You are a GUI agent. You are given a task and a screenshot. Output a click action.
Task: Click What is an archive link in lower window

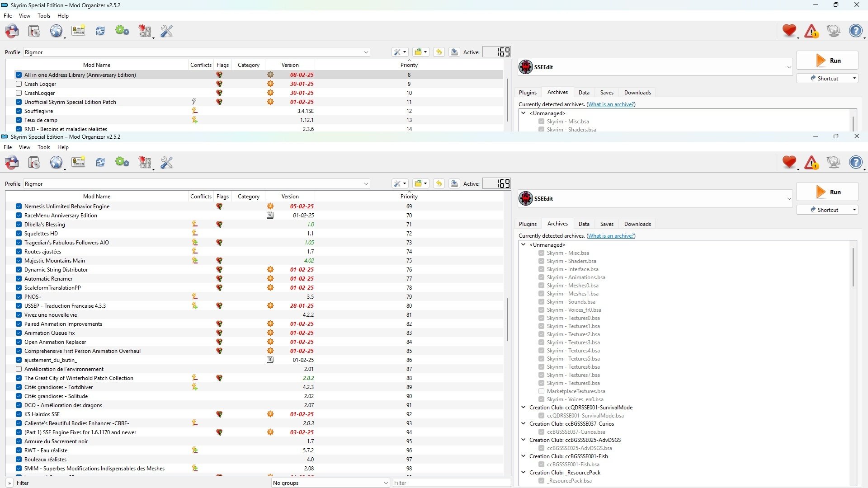pyautogui.click(x=611, y=236)
